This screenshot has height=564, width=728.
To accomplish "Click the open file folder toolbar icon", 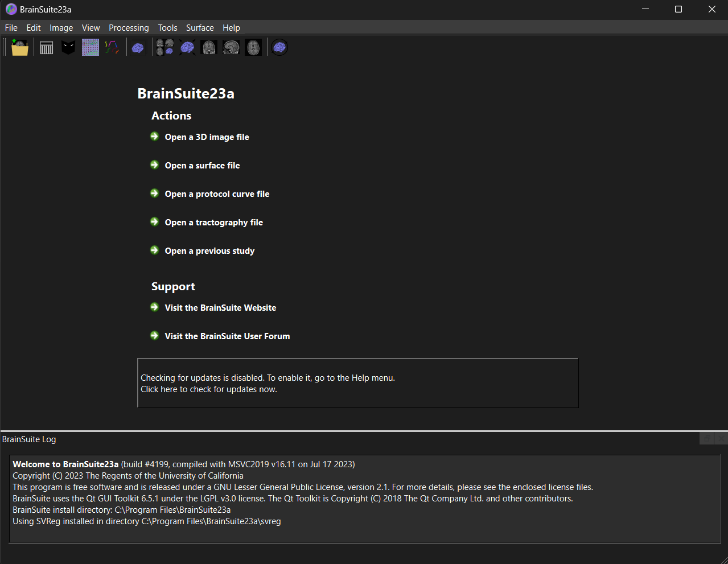I will pyautogui.click(x=20, y=47).
